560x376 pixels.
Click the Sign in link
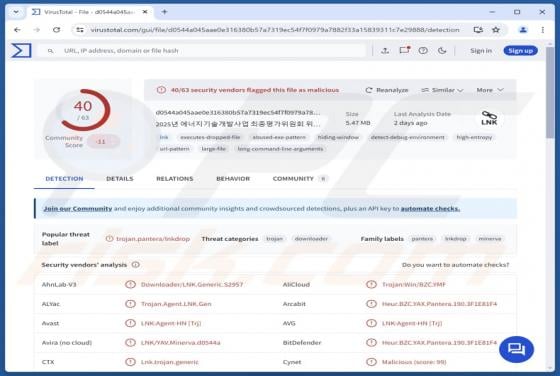[x=481, y=51]
